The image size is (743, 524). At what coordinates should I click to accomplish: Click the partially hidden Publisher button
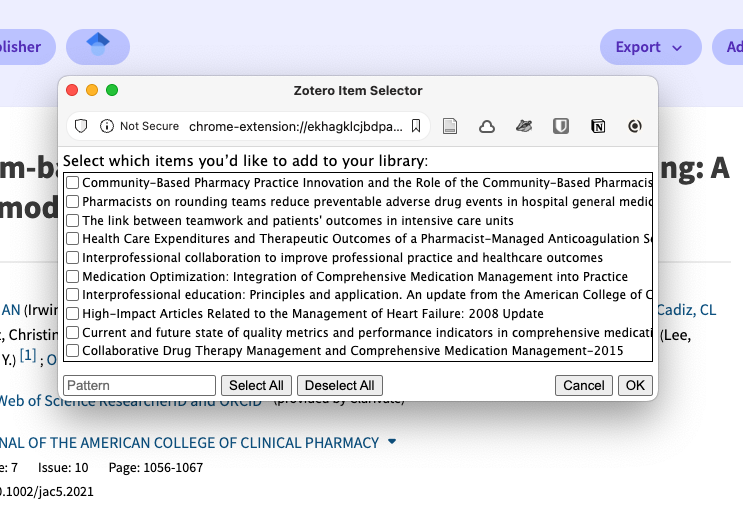tap(27, 47)
